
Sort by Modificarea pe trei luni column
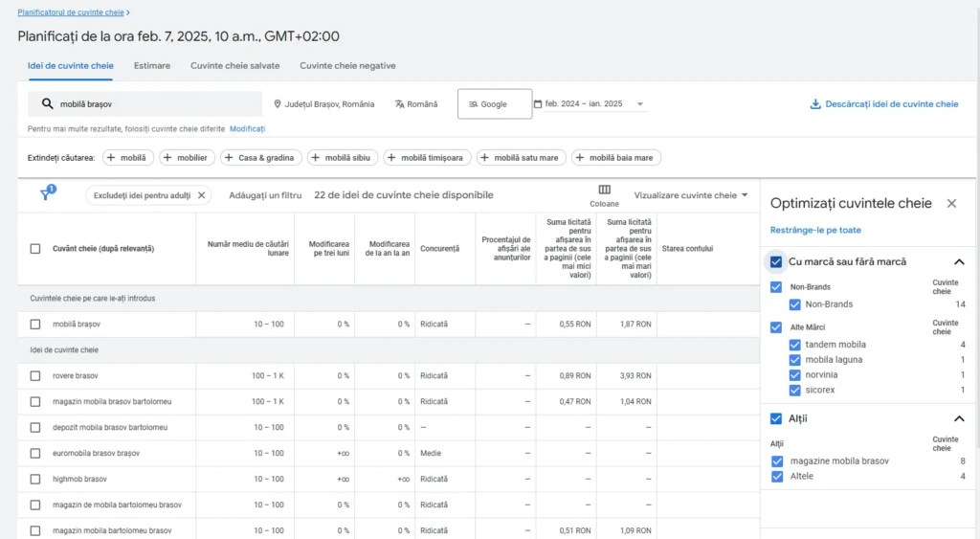(x=329, y=249)
